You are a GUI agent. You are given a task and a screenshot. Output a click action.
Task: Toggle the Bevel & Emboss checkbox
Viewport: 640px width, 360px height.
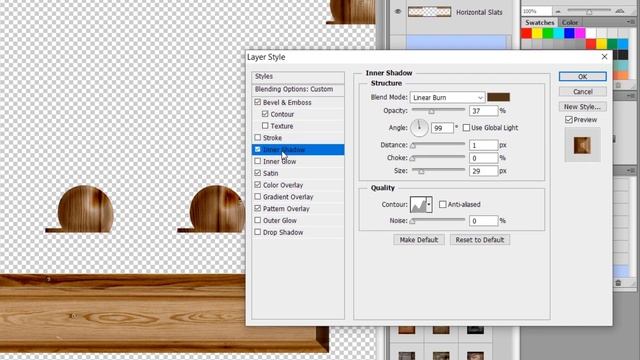(x=258, y=102)
